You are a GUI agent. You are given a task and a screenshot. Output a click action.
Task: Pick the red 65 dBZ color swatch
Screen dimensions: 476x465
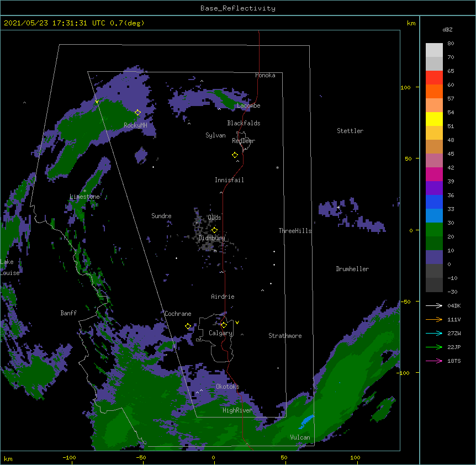pos(434,77)
